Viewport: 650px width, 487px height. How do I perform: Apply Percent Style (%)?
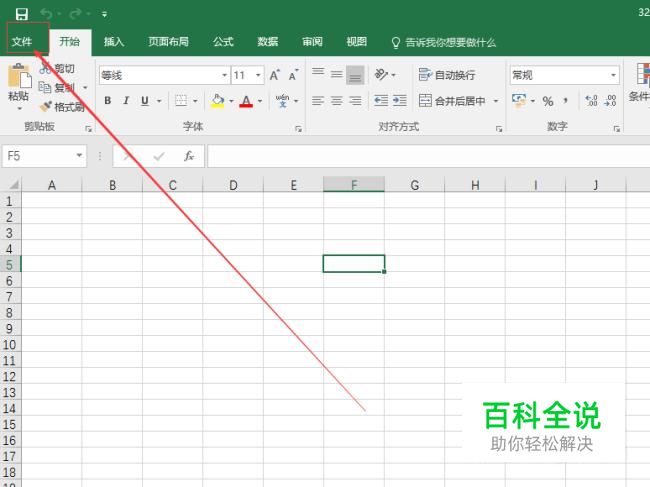coord(548,101)
